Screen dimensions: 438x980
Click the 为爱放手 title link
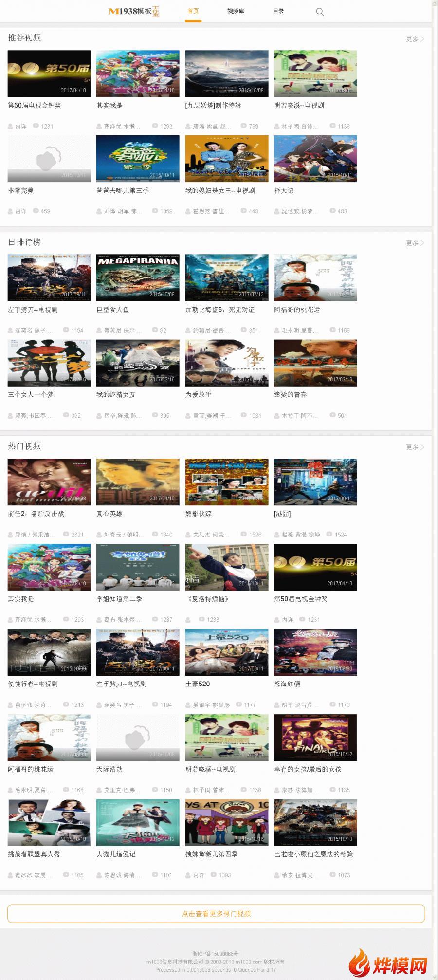tap(199, 394)
